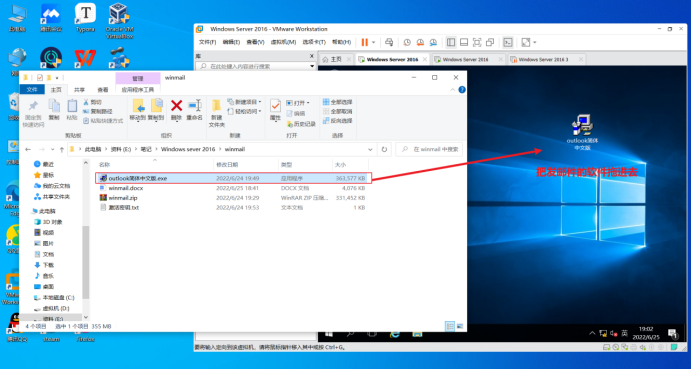Click Pin to Quick access (固定到快速访问) icon
The width and height of the screenshot is (692, 369).
pos(33,106)
